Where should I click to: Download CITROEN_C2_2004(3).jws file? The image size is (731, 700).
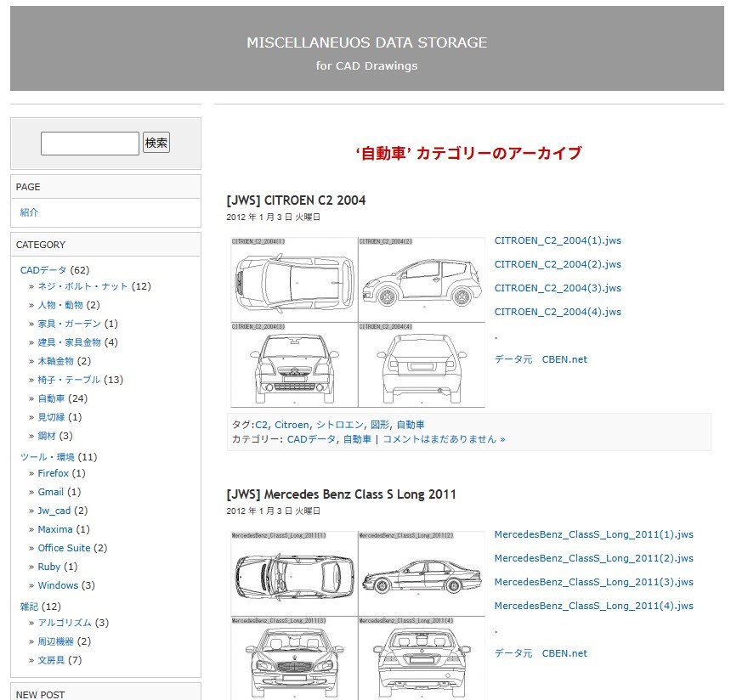pos(558,288)
